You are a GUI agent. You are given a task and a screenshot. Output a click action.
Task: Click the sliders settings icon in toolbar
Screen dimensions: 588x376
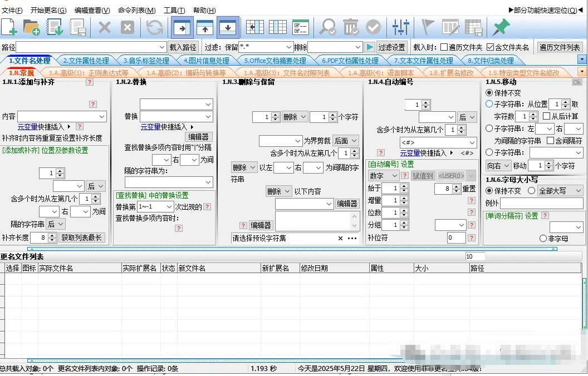(x=400, y=27)
